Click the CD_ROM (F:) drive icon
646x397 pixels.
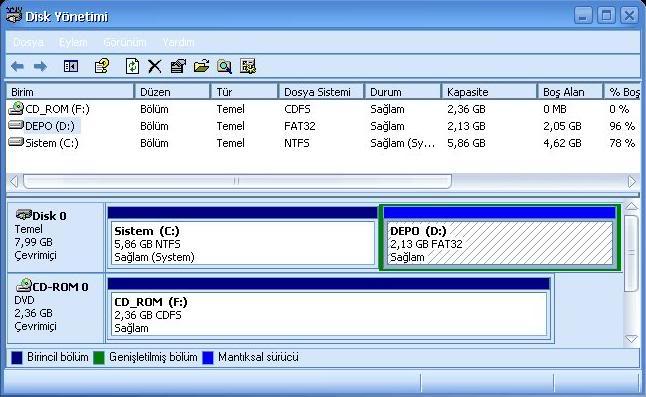[16, 108]
